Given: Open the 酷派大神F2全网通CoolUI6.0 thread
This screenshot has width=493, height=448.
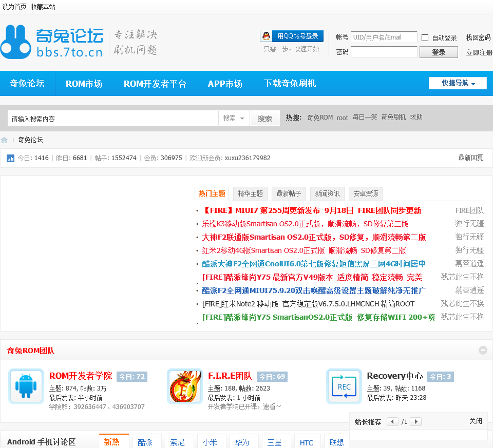Looking at the screenshot, I should click(x=314, y=264).
